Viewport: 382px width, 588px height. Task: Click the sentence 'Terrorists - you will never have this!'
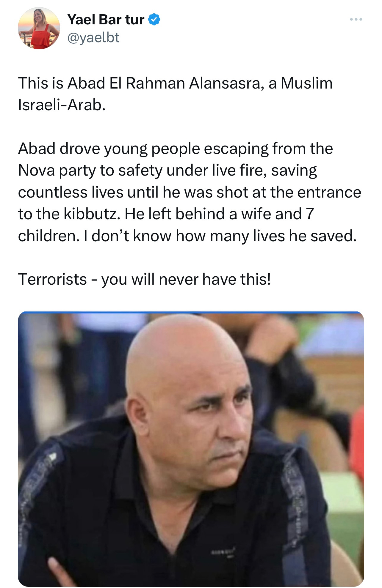(x=145, y=279)
